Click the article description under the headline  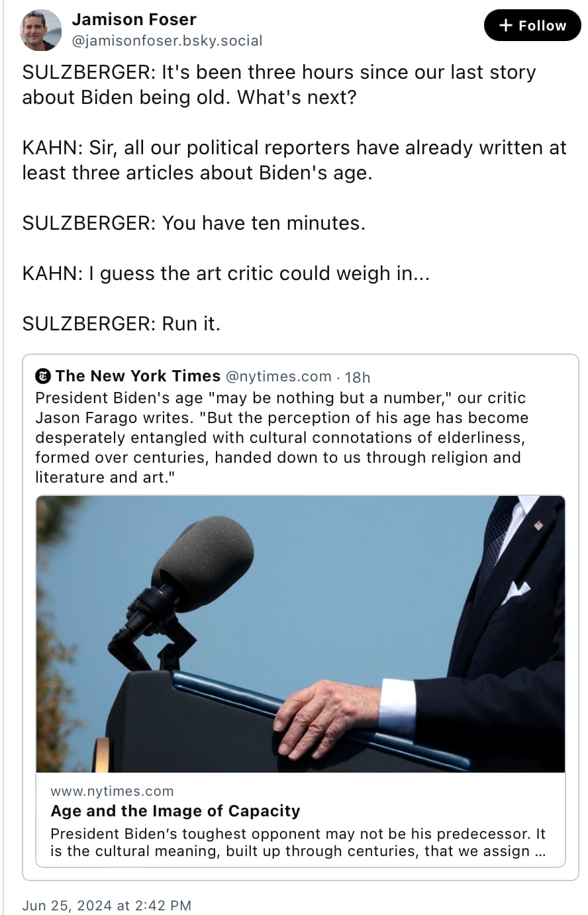[298, 842]
